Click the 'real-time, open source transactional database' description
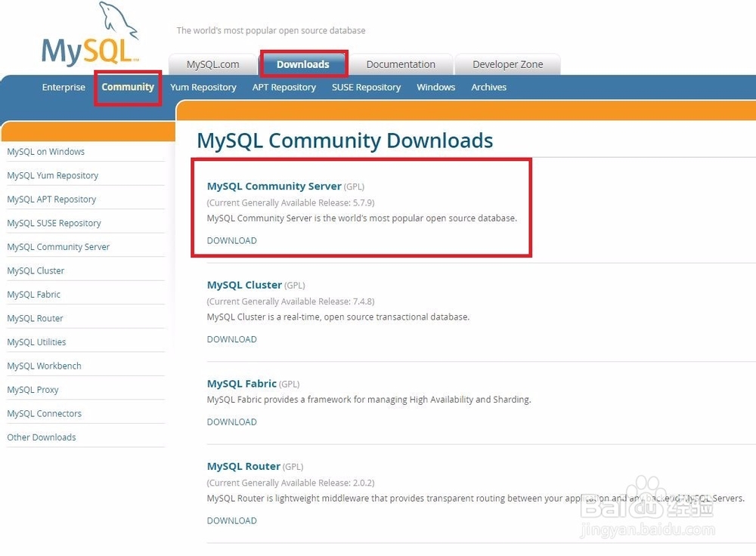 (338, 317)
